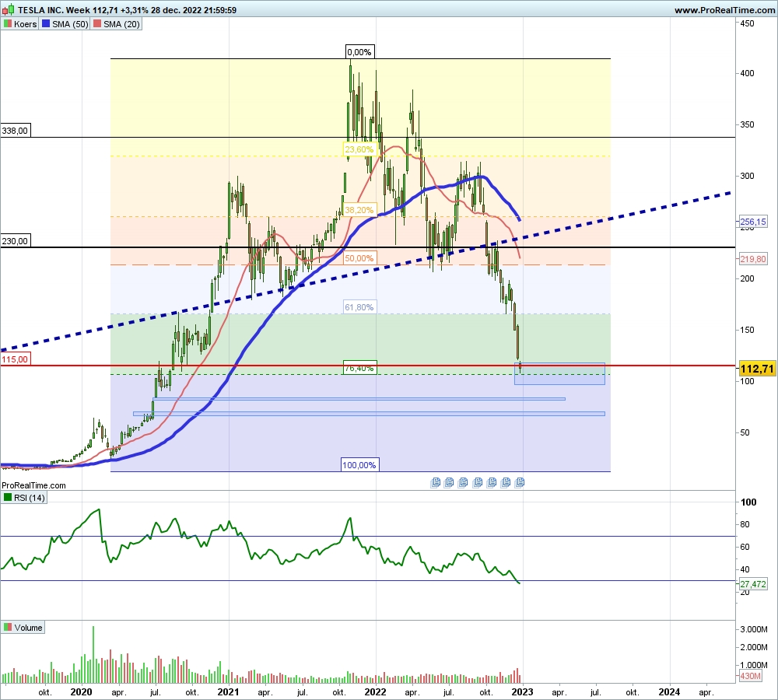Open the first (leftmost) news document icon
This screenshot has width=778, height=700.
(x=435, y=482)
